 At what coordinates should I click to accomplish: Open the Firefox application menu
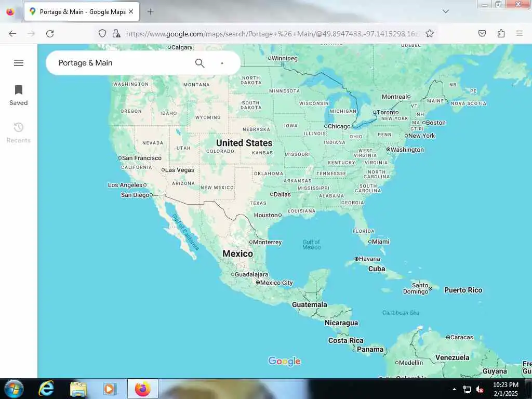(520, 33)
